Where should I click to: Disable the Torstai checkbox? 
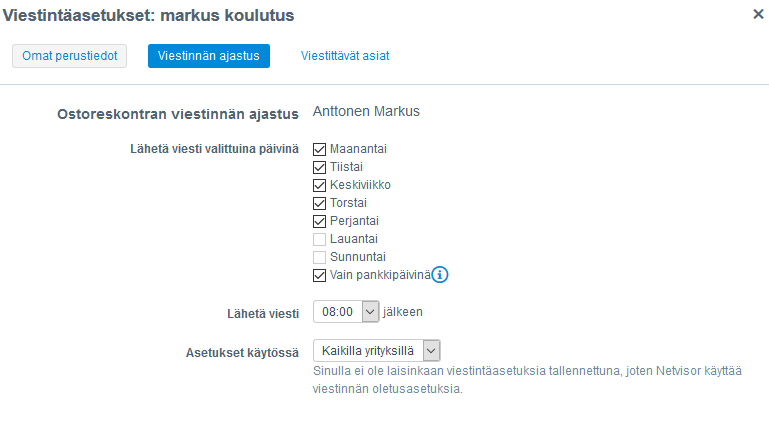pyautogui.click(x=320, y=203)
